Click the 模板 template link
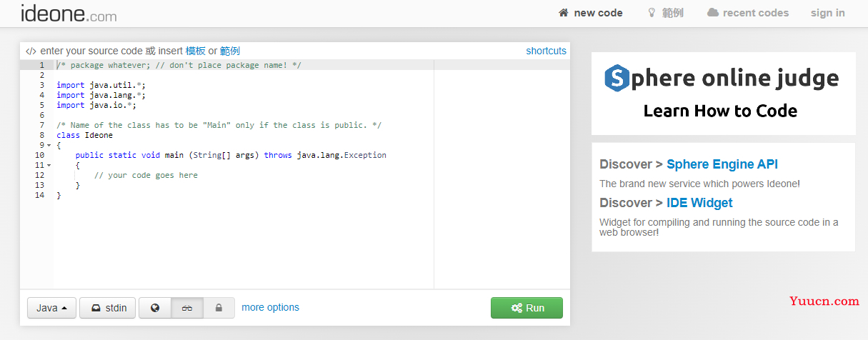 click(196, 51)
